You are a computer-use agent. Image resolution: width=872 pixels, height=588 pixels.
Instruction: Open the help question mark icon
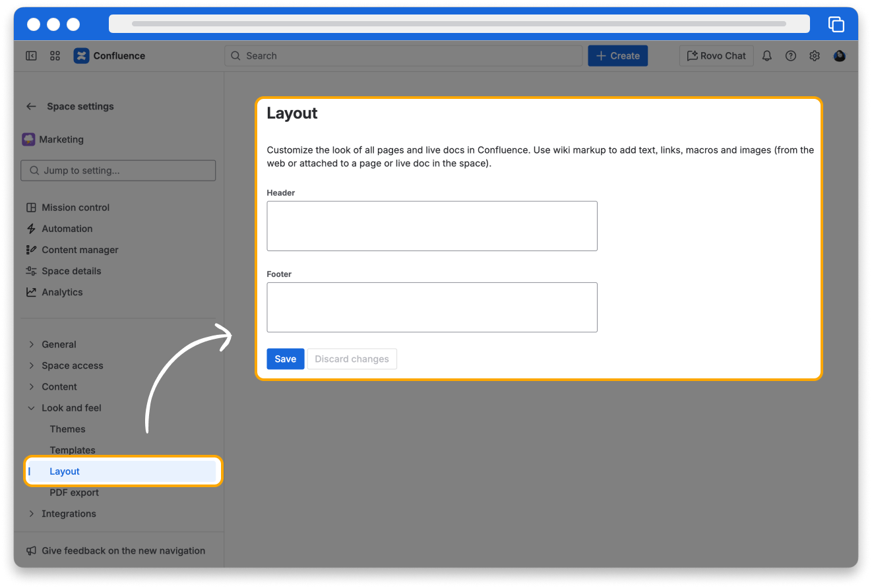pyautogui.click(x=790, y=56)
